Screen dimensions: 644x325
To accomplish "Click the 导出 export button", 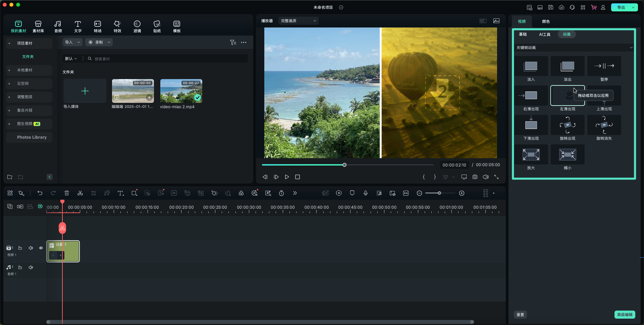I will (x=621, y=7).
